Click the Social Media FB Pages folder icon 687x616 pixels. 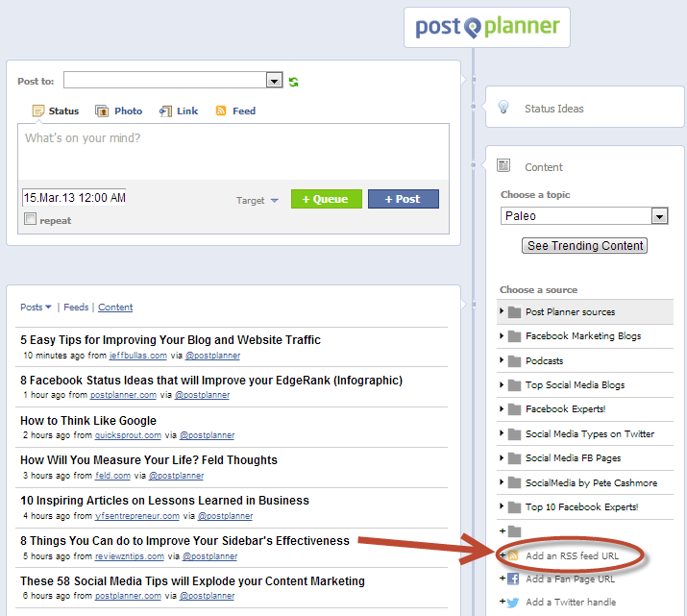coord(514,458)
